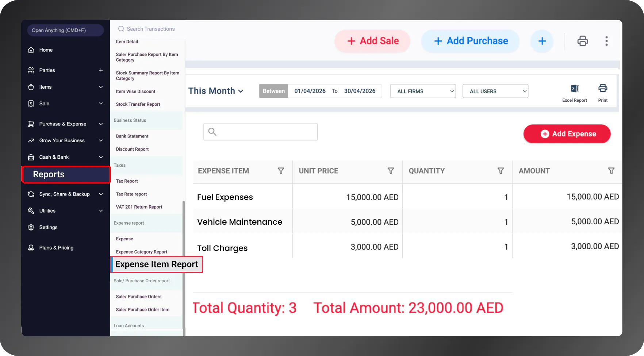Click the Settings gear icon
644x356 pixels.
click(31, 227)
